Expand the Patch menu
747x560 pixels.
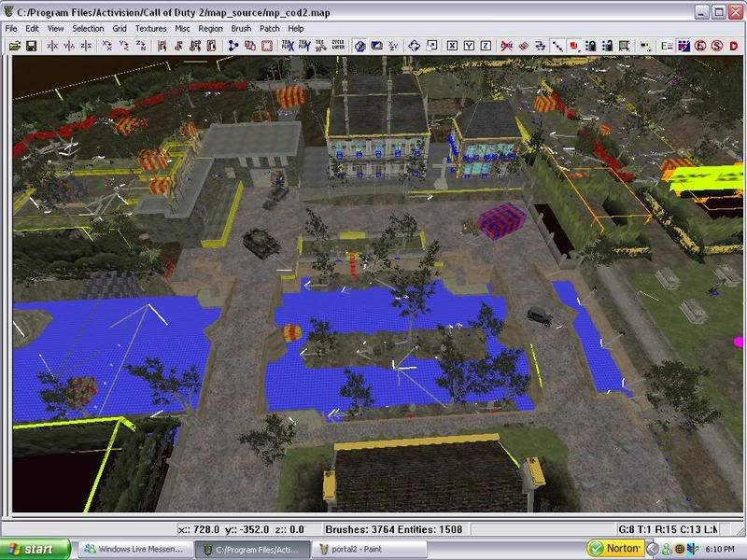270,29
